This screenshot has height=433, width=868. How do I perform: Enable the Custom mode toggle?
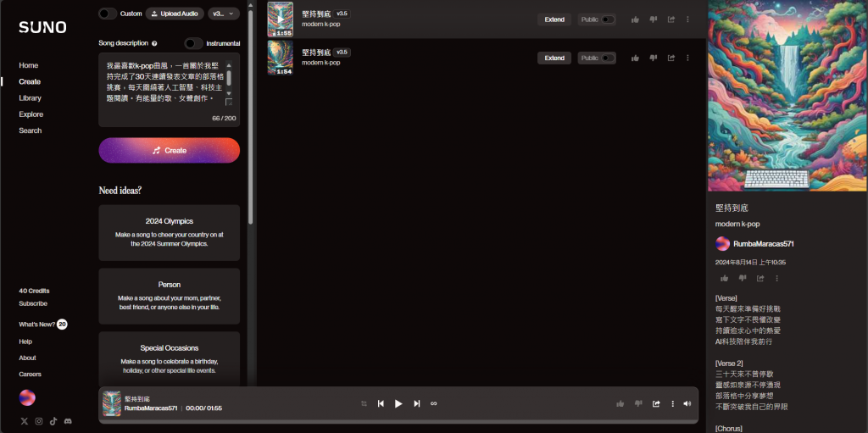108,14
